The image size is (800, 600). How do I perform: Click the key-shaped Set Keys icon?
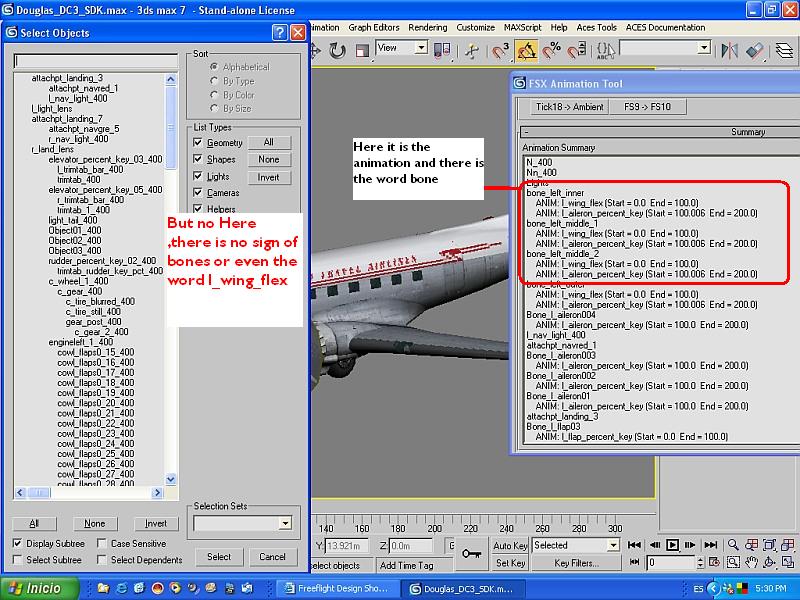point(471,553)
